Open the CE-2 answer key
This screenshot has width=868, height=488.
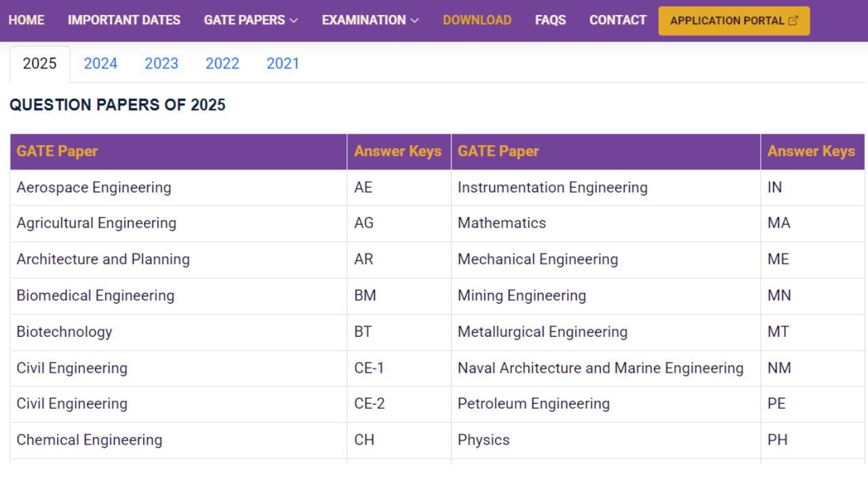(369, 404)
